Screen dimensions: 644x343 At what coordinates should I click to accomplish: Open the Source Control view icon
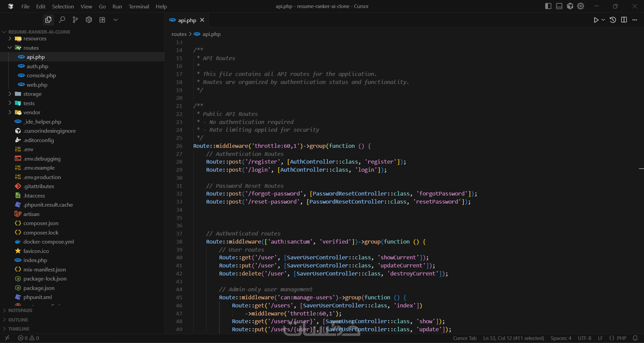(75, 20)
